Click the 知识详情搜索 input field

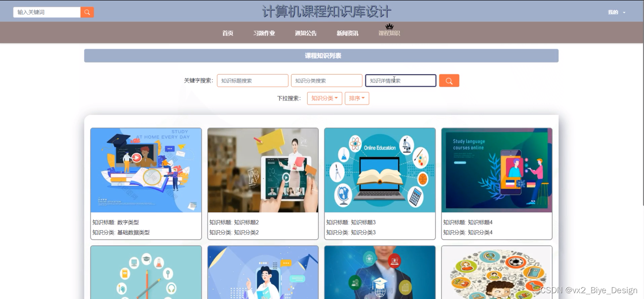401,80
